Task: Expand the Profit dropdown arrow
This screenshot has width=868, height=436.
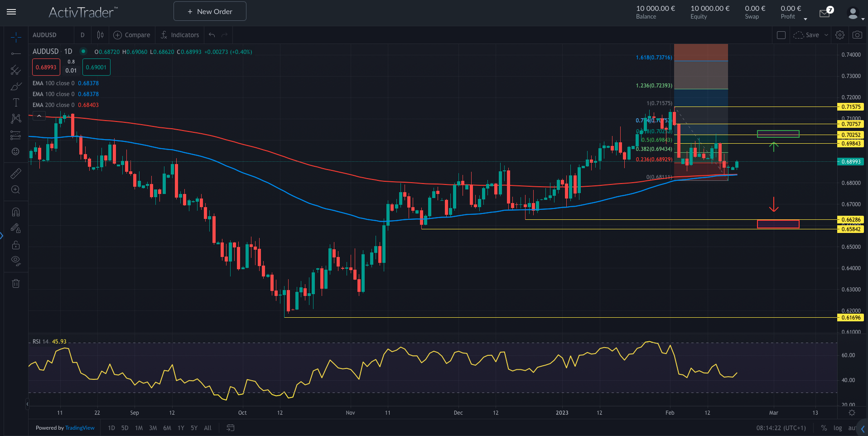Action: point(805,19)
